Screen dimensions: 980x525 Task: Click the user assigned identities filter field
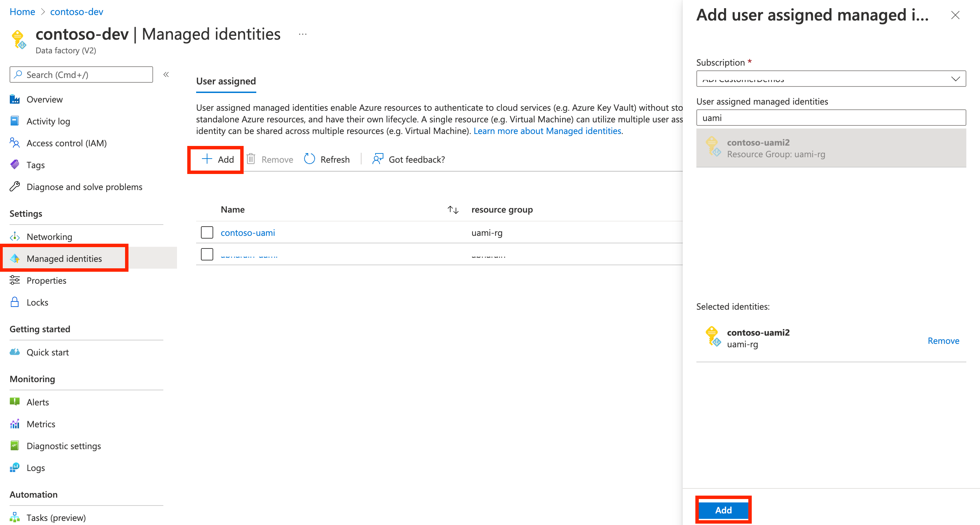coord(830,118)
